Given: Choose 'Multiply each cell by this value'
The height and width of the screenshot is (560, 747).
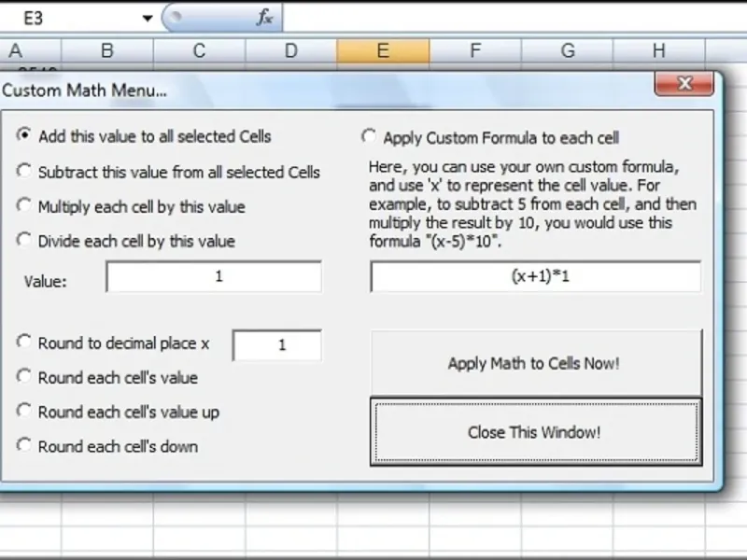Looking at the screenshot, I should click(x=24, y=205).
